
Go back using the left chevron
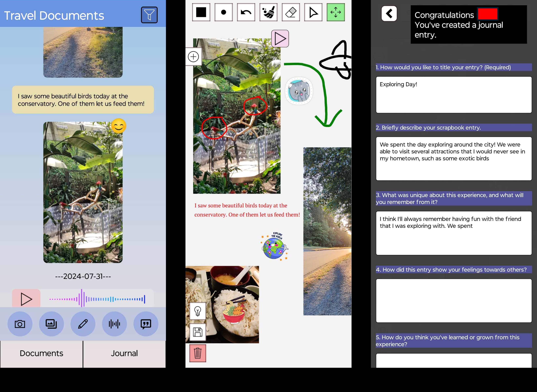tap(389, 13)
